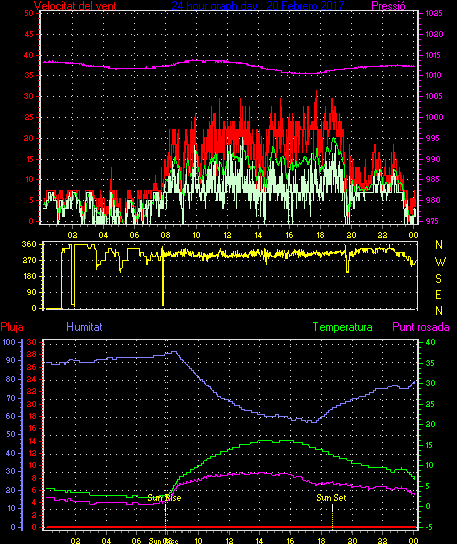Click the yellow "270" wind direction axis value
457x544 pixels.
[29, 260]
